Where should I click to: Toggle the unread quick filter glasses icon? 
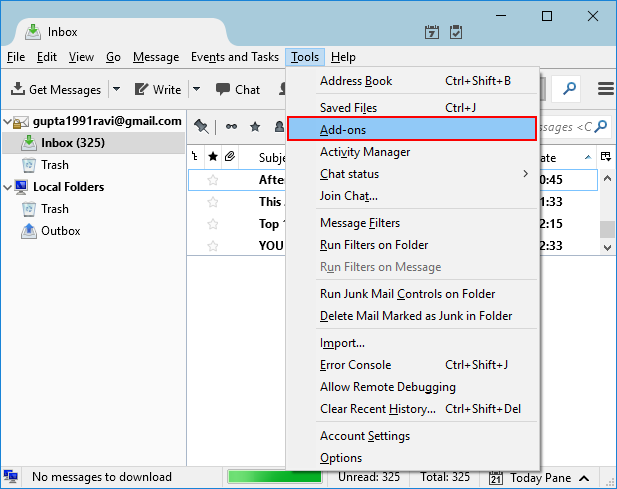(x=231, y=126)
